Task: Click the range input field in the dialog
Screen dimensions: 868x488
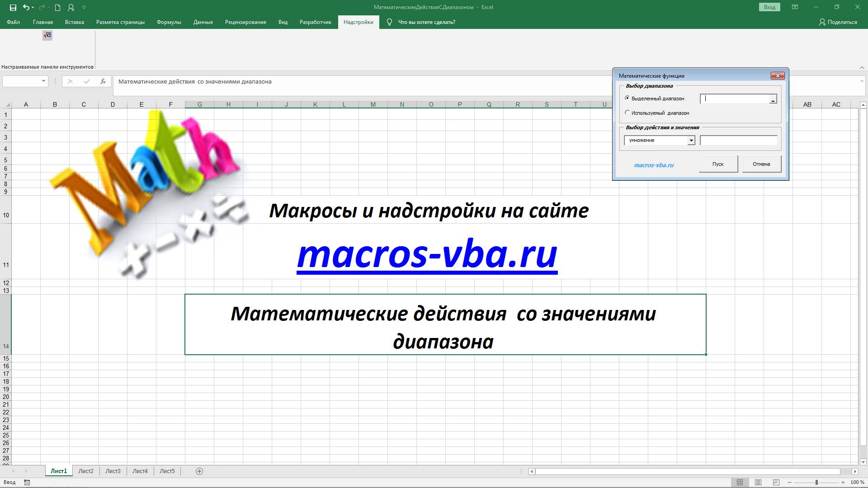Action: point(735,98)
